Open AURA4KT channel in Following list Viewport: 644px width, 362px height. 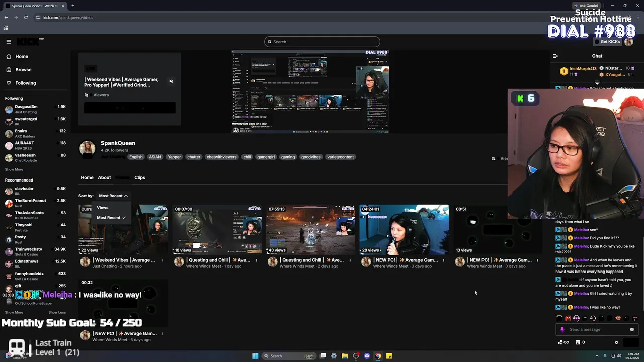(35, 145)
